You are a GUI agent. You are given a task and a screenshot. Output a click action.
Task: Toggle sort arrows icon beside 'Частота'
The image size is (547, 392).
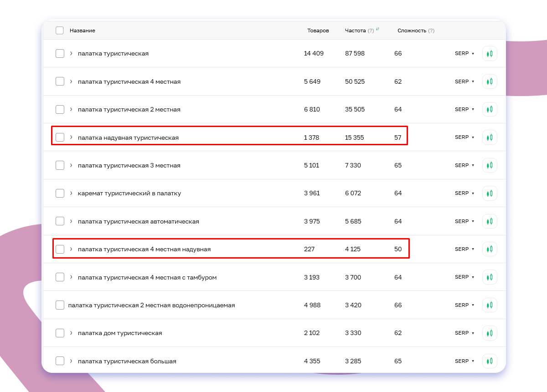[x=377, y=29]
